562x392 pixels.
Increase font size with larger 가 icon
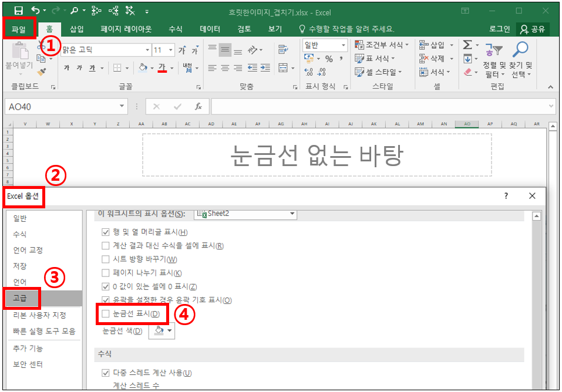tap(183, 50)
